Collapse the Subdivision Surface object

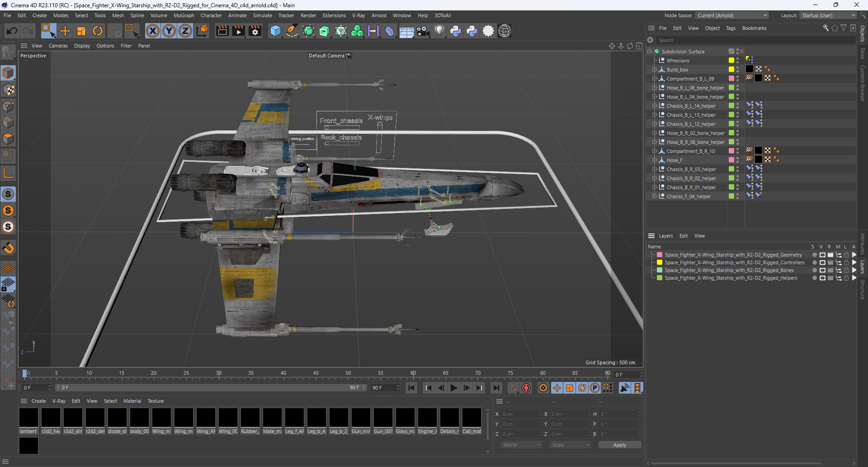tap(649, 52)
